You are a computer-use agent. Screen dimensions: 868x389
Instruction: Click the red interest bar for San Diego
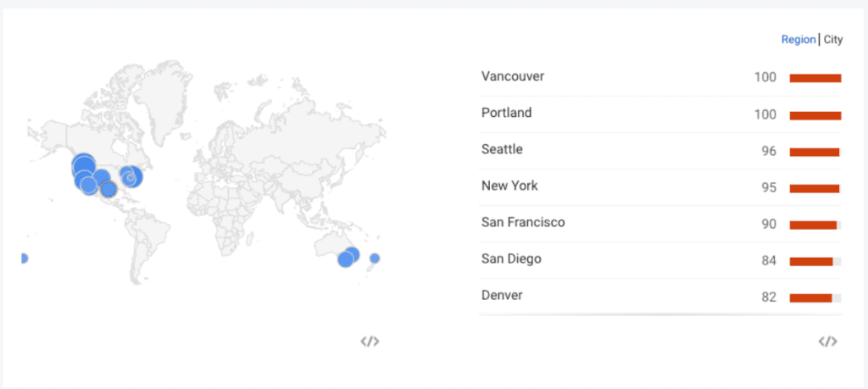(x=811, y=262)
